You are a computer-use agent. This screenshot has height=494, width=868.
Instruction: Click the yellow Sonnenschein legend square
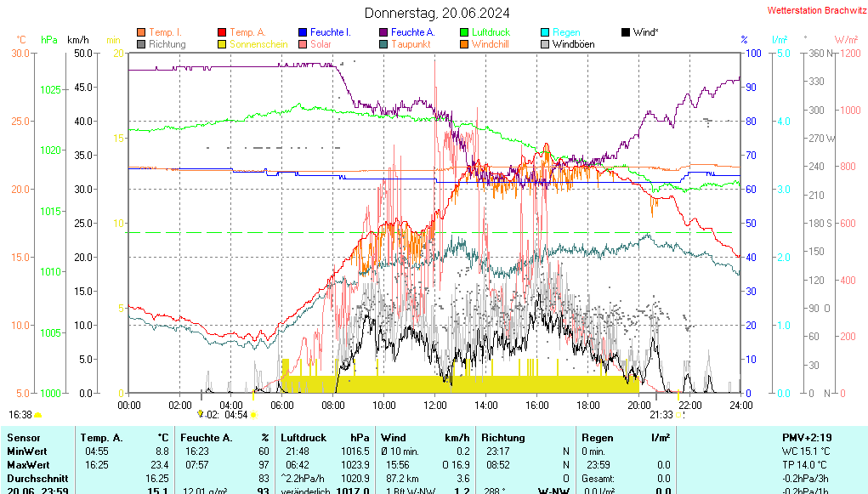pos(222,44)
